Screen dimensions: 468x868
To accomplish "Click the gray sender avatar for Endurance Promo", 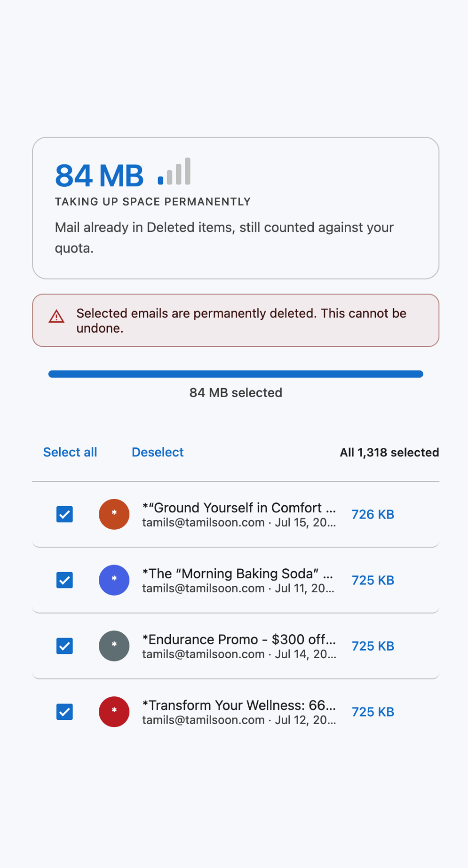I will tap(114, 646).
